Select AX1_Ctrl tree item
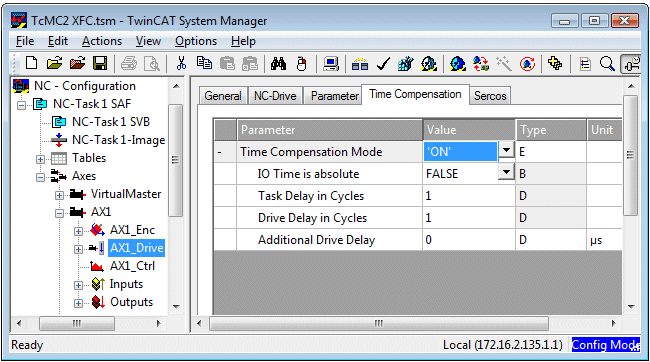The height and width of the screenshot is (362, 650). [x=132, y=266]
